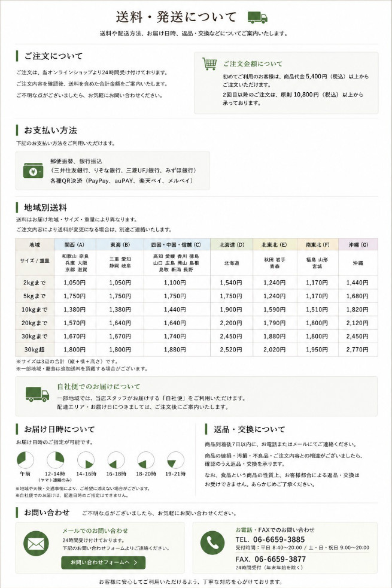This screenshot has height=588, width=392.
Task: Click the 送料・発送について page title
Action: tap(176, 17)
